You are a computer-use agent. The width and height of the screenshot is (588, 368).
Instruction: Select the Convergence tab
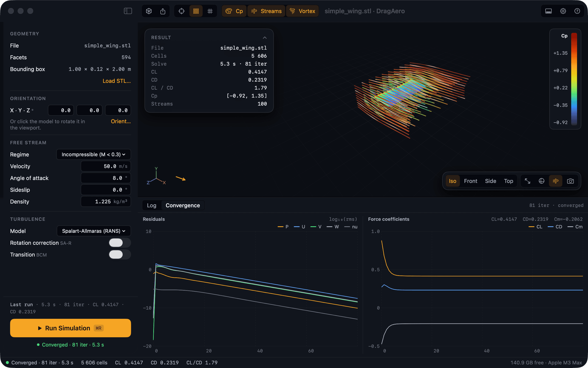pyautogui.click(x=183, y=205)
